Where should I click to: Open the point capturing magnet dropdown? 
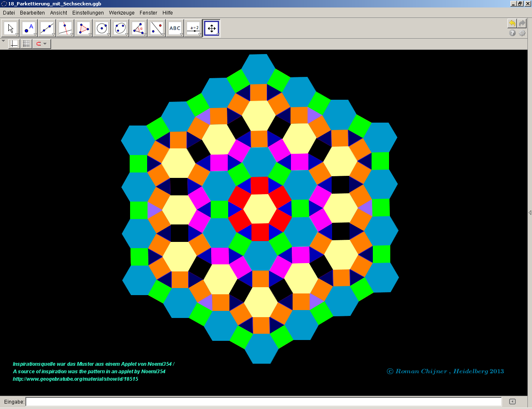pos(42,44)
